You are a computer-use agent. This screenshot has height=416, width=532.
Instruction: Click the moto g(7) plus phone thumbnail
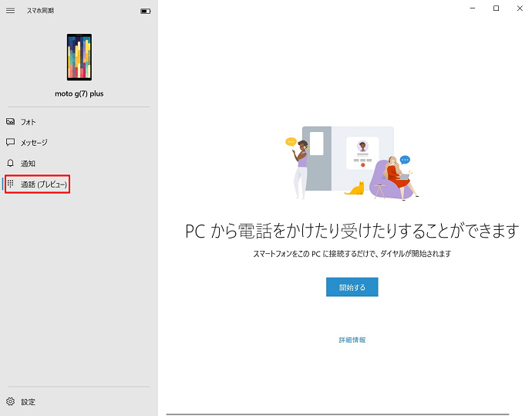pos(79,57)
